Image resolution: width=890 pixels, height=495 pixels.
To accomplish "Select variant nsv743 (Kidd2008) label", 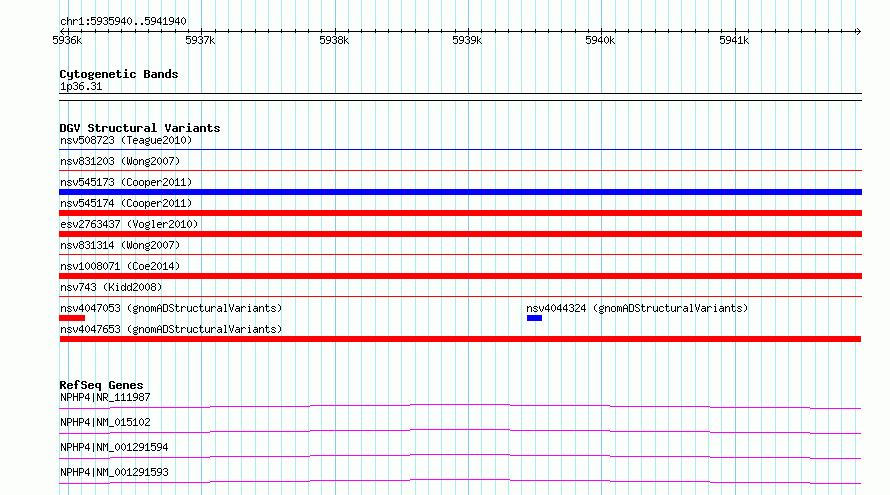I will click(111, 287).
